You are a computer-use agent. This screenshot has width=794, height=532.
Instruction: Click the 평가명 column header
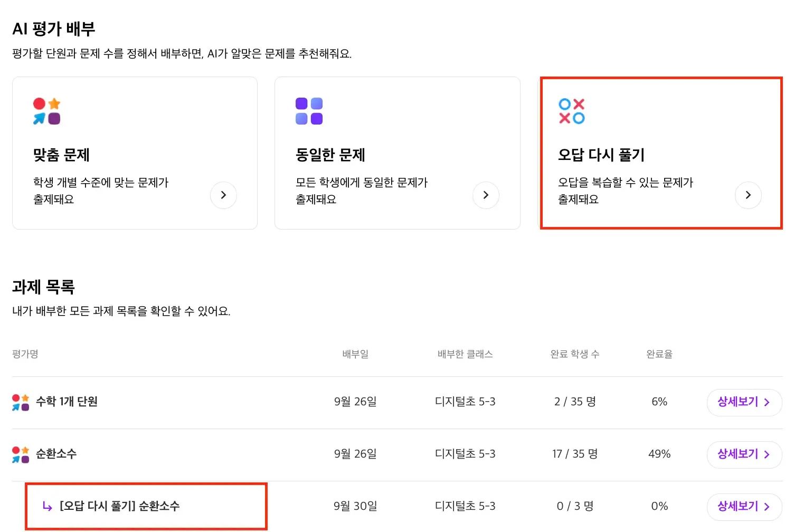[25, 354]
